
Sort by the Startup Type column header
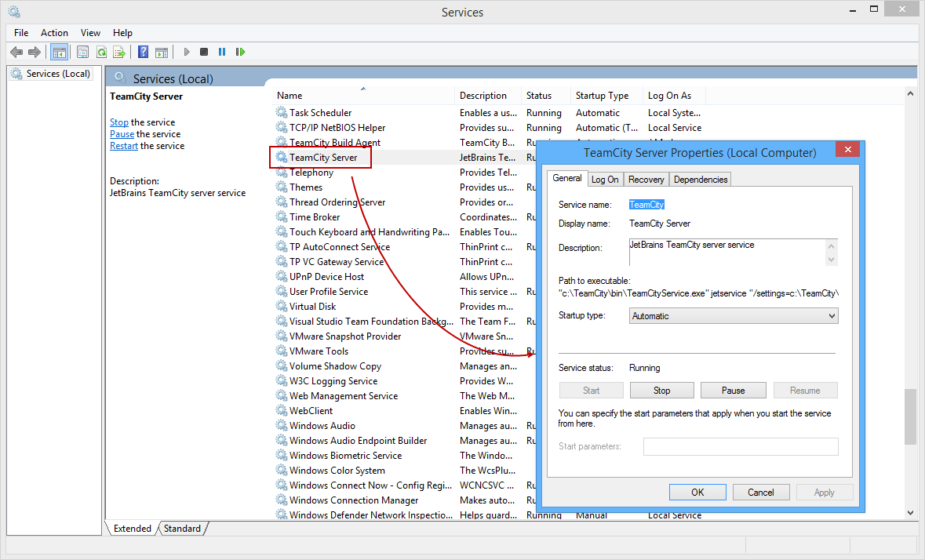click(x=607, y=96)
